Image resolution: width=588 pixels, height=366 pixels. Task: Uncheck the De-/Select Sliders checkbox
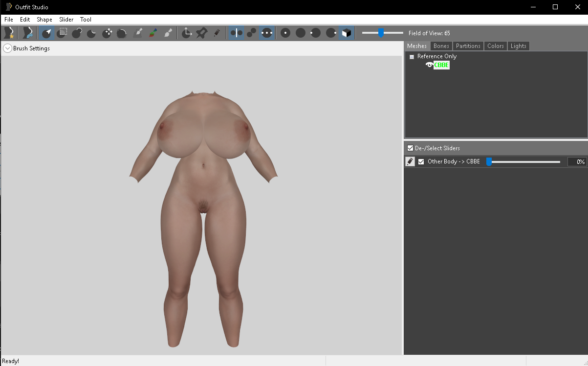(x=410, y=148)
